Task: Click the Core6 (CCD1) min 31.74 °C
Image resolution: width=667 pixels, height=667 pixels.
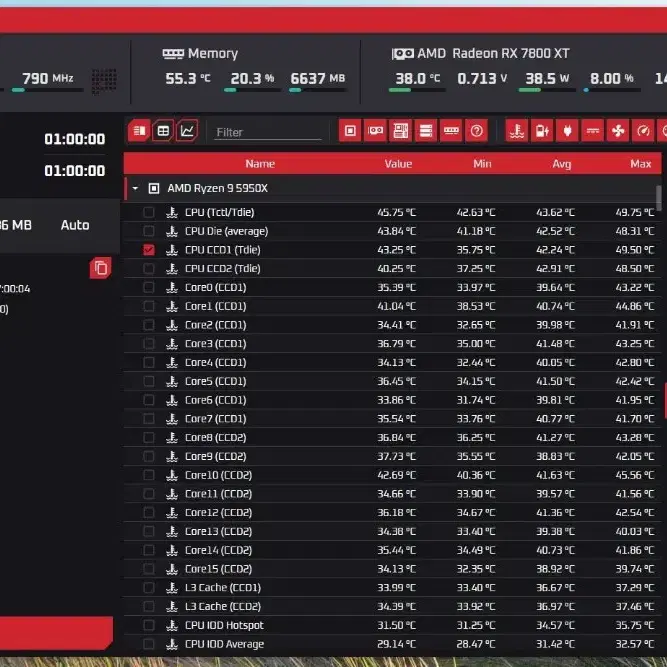Action: [476, 400]
